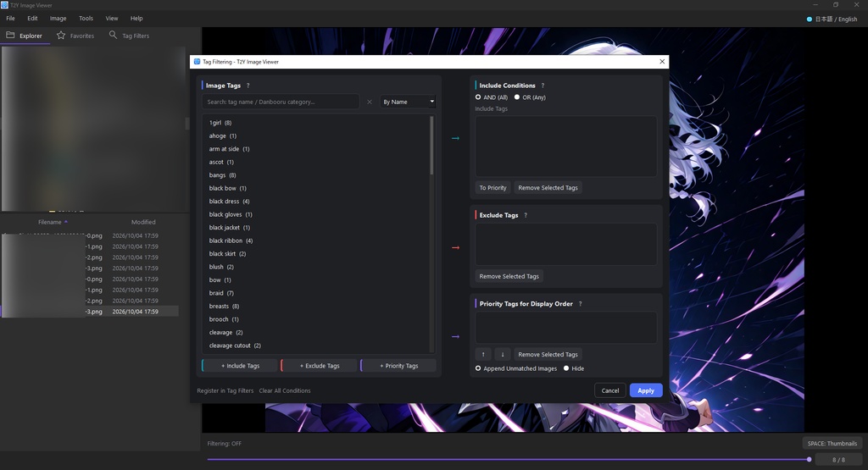868x470 pixels.
Task: Select the black dress (4) tag
Action: coord(229,202)
